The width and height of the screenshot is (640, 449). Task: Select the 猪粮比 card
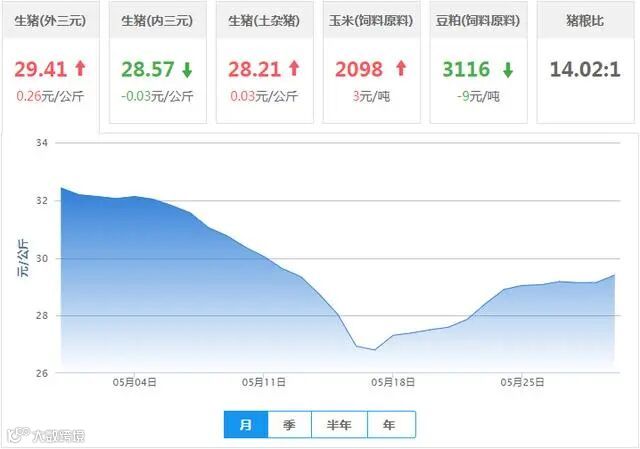(x=585, y=62)
